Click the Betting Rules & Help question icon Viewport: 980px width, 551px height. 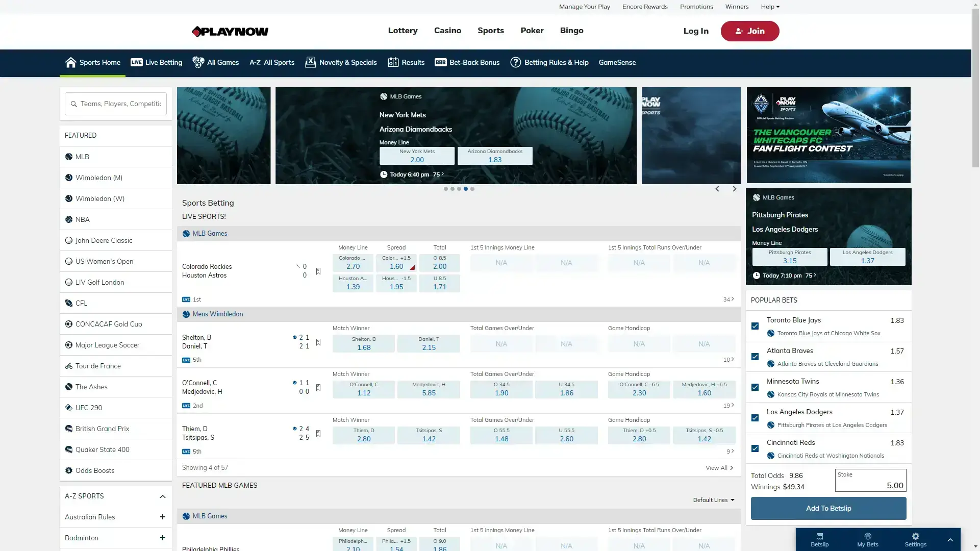click(x=515, y=62)
